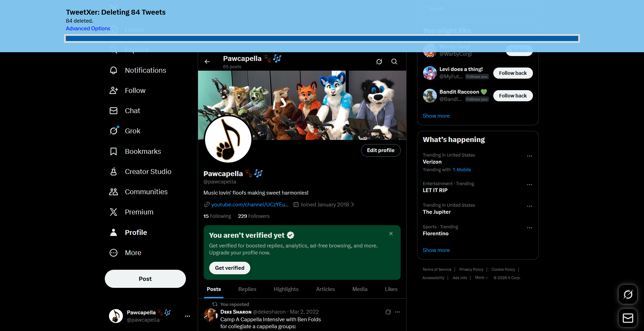The image size is (644, 331).
Task: Click the Edit profile button
Action: coord(380,150)
